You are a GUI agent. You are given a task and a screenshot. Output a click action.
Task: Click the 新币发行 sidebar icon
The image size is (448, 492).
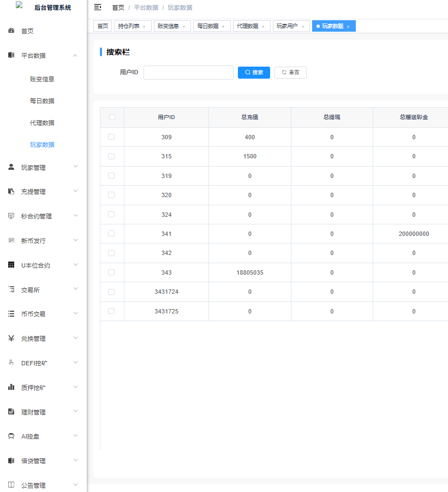click(x=11, y=240)
